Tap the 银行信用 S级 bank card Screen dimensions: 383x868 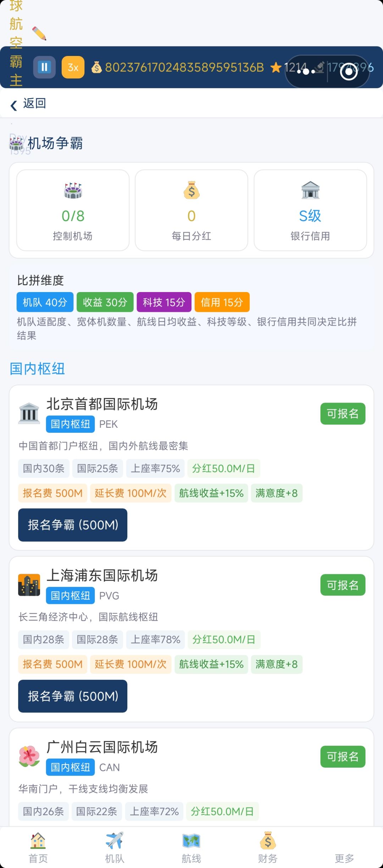310,210
